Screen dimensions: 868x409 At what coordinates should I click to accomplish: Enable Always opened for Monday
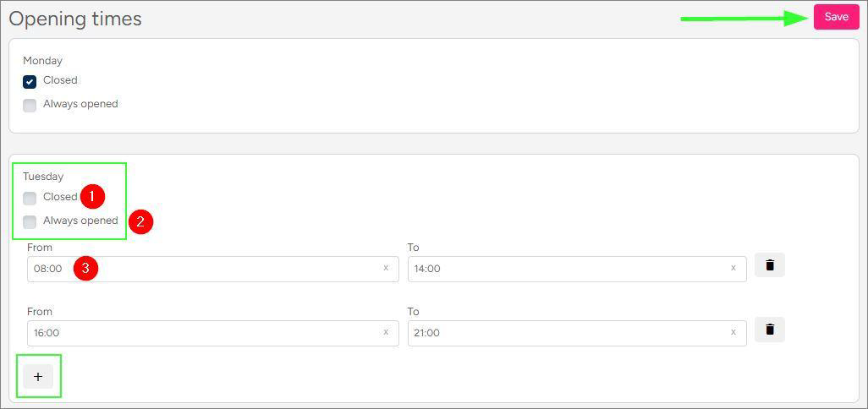click(x=30, y=106)
